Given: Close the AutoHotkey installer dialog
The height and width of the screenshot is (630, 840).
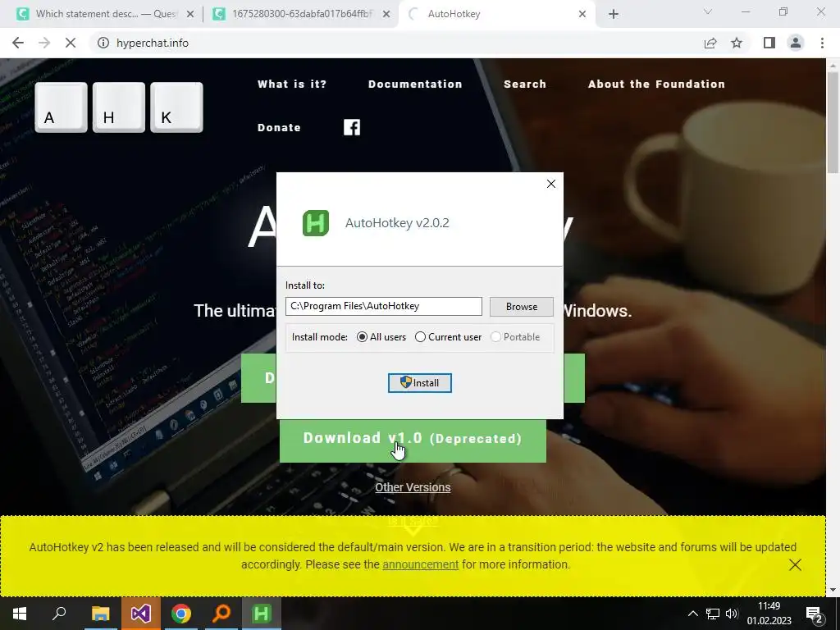Looking at the screenshot, I should (550, 184).
